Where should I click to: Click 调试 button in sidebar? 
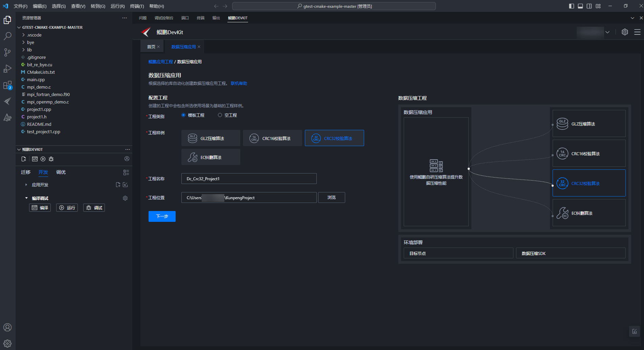94,208
